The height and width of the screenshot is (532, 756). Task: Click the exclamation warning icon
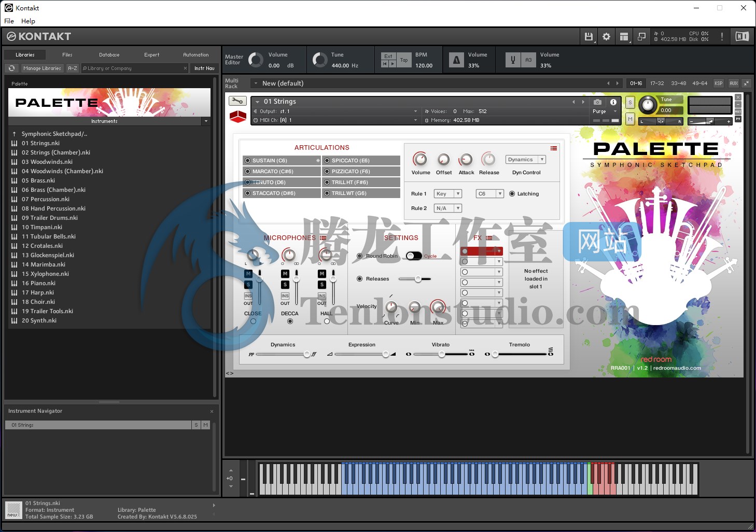[x=722, y=36]
